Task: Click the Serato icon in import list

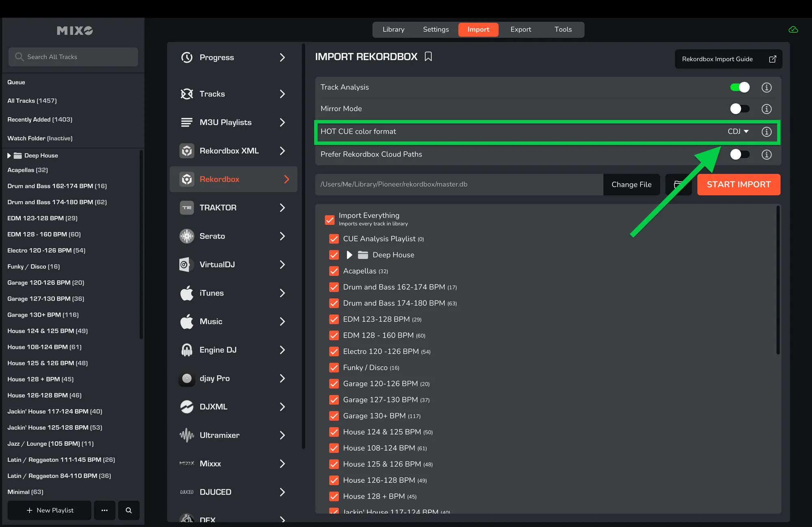Action: tap(187, 236)
